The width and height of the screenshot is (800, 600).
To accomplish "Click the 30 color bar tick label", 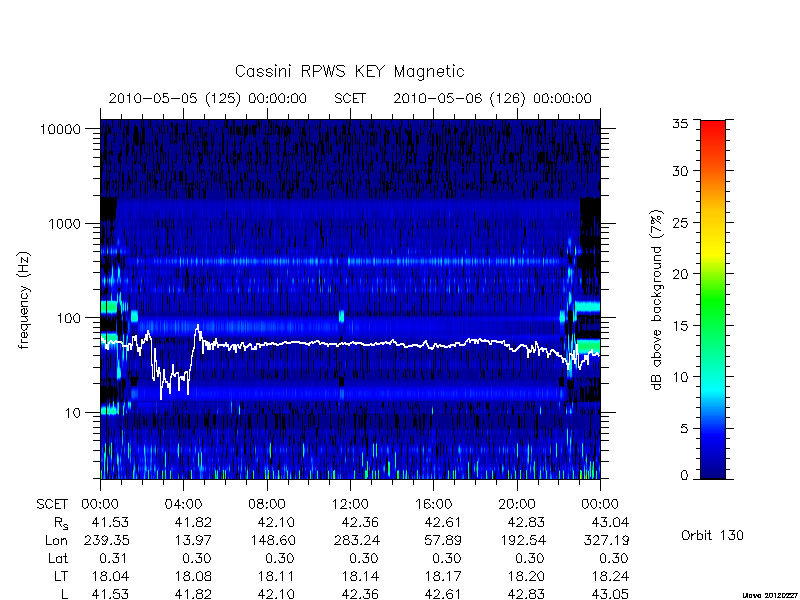I will pos(680,171).
